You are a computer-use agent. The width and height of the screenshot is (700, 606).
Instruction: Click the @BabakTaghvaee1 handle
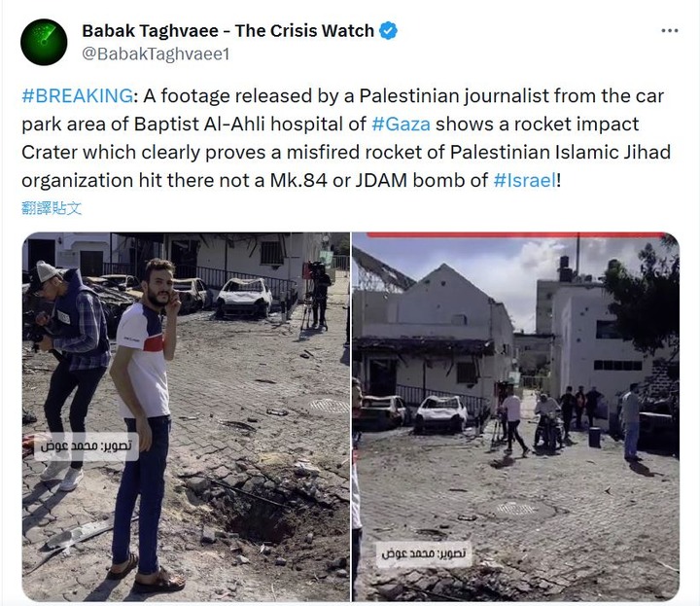pos(156,54)
